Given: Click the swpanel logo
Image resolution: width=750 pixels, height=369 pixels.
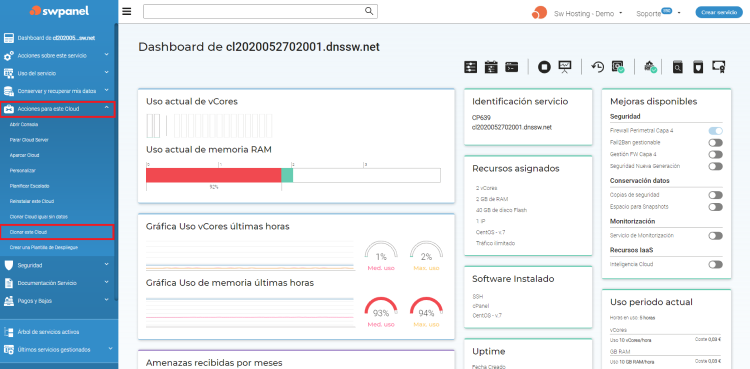Looking at the screenshot, I should (x=59, y=11).
